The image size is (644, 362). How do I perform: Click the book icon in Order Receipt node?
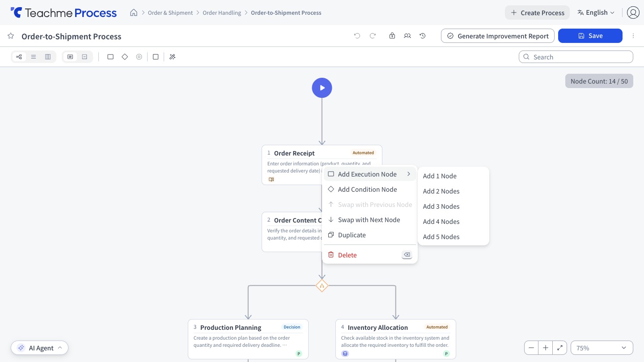coord(271,179)
